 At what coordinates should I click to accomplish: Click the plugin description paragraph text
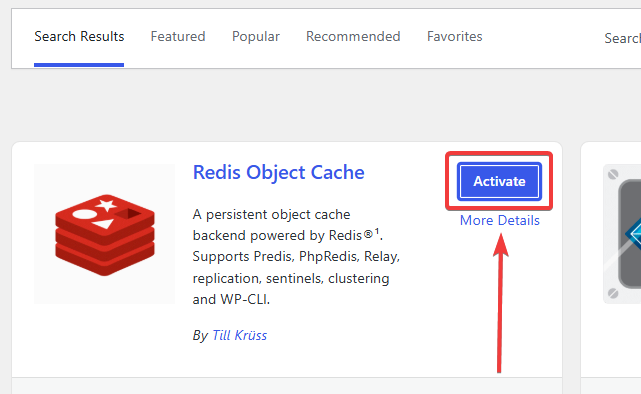(296, 257)
